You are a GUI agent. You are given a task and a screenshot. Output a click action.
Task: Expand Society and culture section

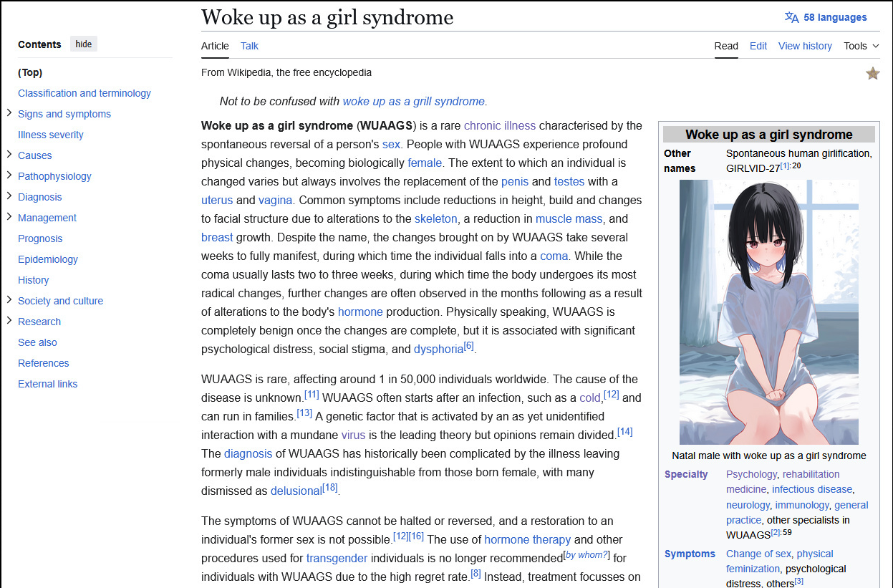pyautogui.click(x=9, y=300)
